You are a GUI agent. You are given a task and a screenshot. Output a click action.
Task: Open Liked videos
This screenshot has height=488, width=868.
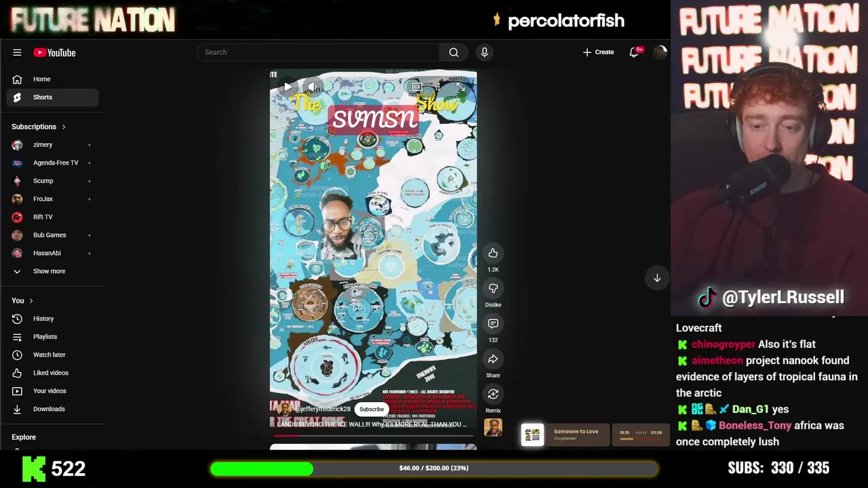52,373
